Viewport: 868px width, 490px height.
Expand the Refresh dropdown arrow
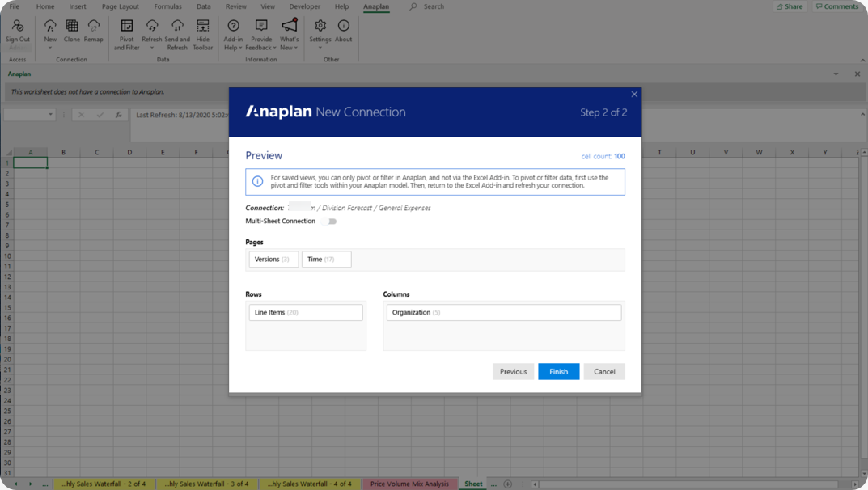(152, 49)
